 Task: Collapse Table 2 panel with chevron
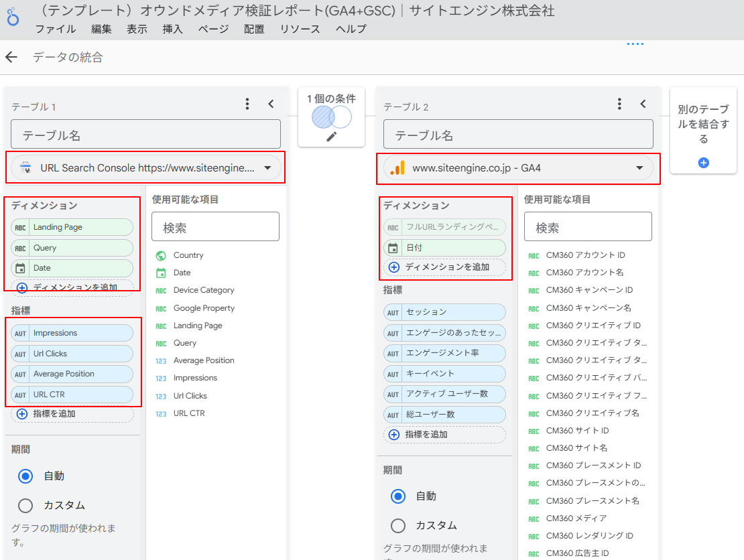point(643,104)
